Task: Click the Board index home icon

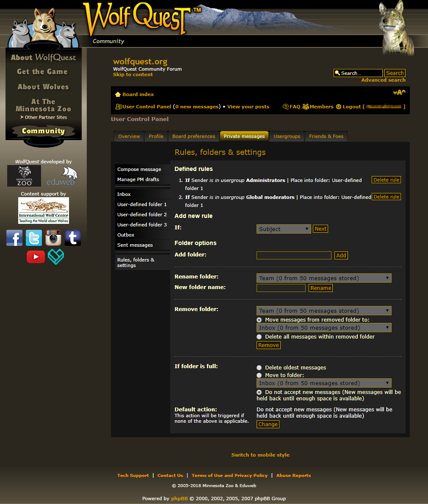Action: pyautogui.click(x=118, y=94)
